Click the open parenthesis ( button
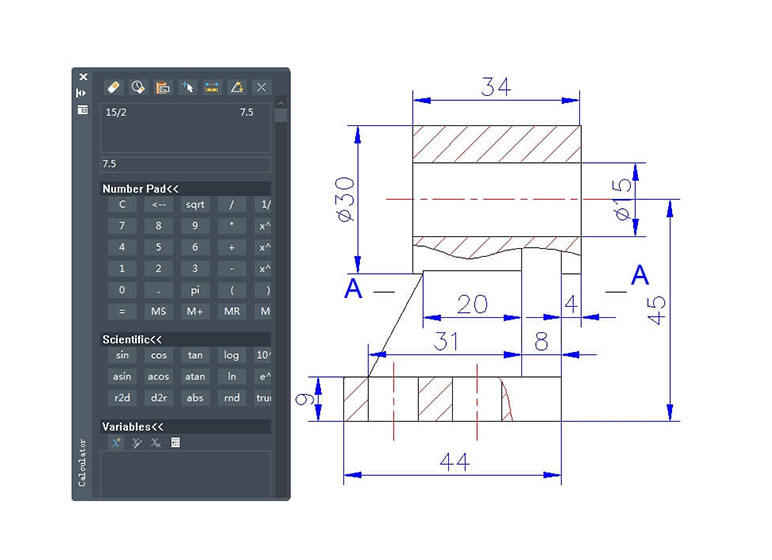This screenshot has width=772, height=560. (231, 290)
